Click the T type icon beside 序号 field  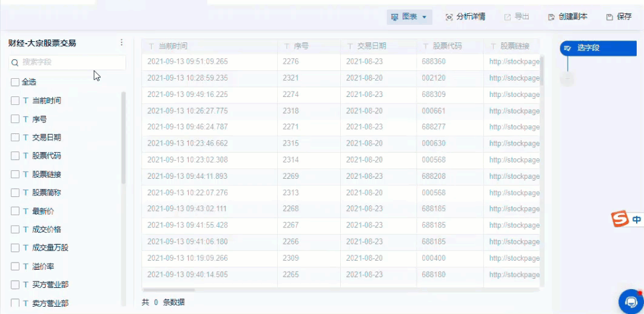[25, 119]
